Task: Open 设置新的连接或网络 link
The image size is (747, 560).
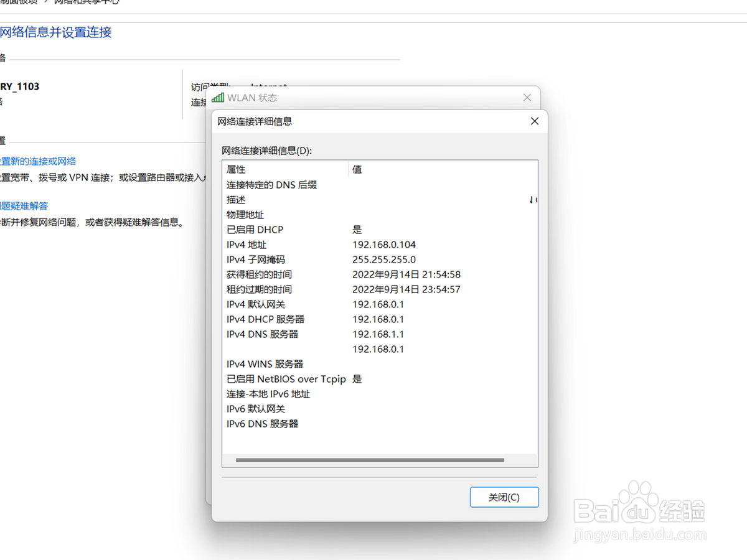Action: coord(38,161)
